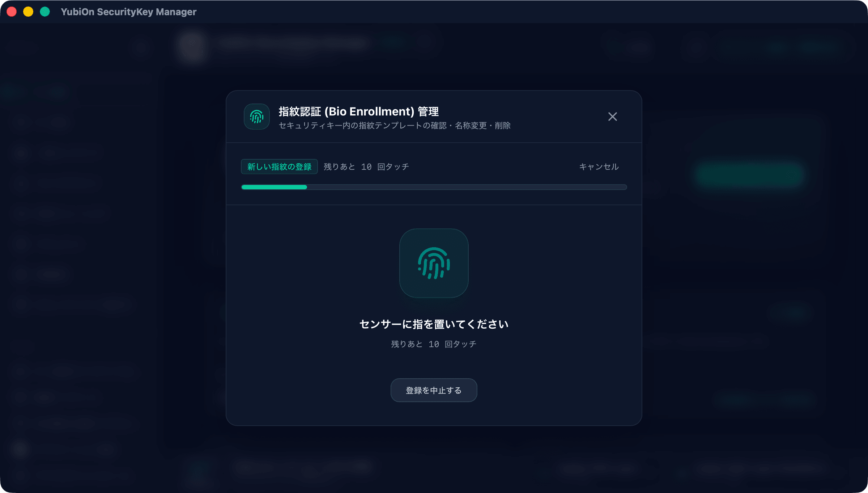Image resolution: width=868 pixels, height=493 pixels.
Task: Click the センサーに指を置いてください heading
Action: 434,324
